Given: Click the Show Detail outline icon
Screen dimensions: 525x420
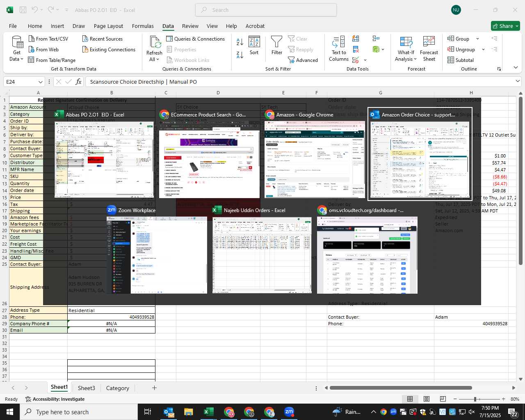Looking at the screenshot, I should (494, 39).
